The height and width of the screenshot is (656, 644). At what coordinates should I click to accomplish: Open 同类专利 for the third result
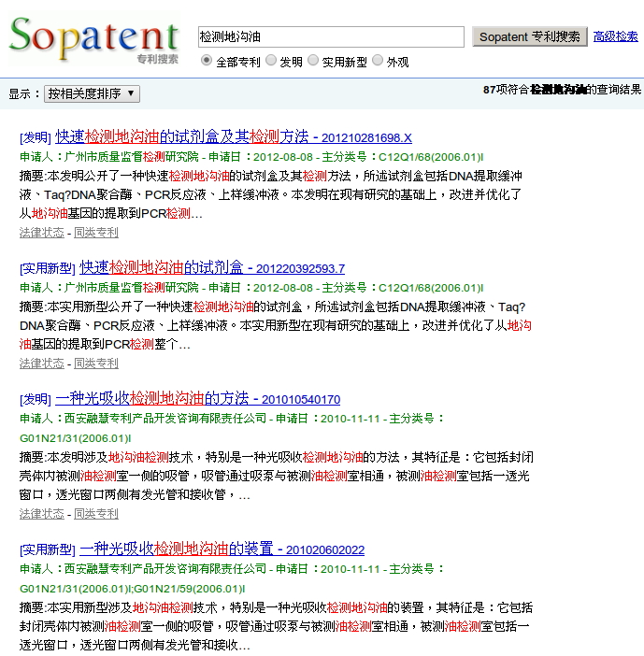pos(96,514)
